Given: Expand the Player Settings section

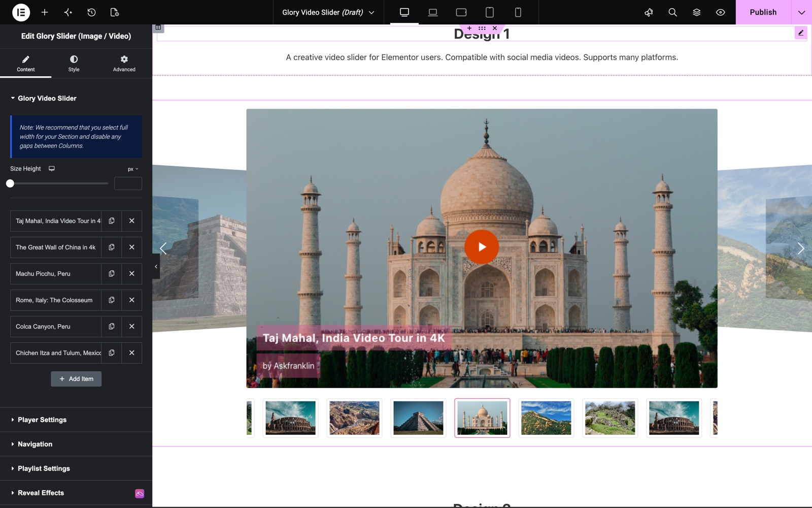Looking at the screenshot, I should point(76,420).
